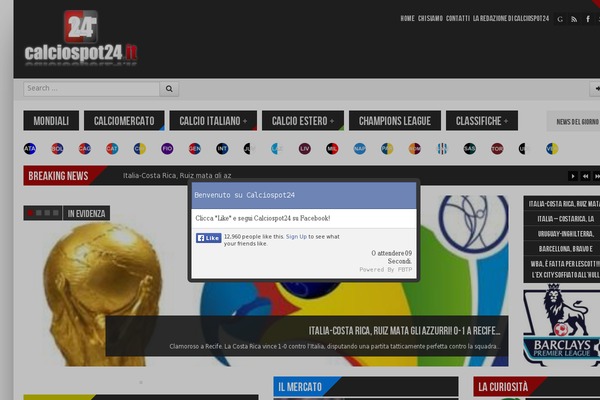Click the search magnifier button
Viewport: 600px width, 400px height.
169,89
